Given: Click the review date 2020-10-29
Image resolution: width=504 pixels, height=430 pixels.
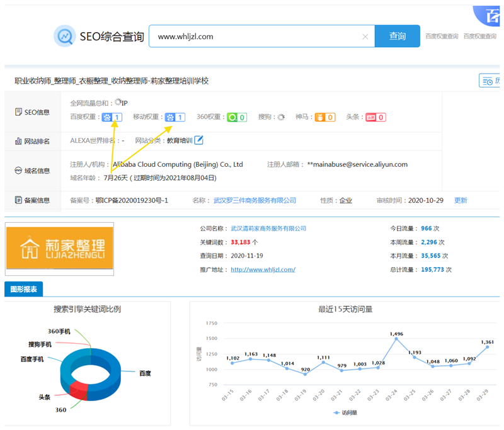Looking at the screenshot, I should [426, 200].
